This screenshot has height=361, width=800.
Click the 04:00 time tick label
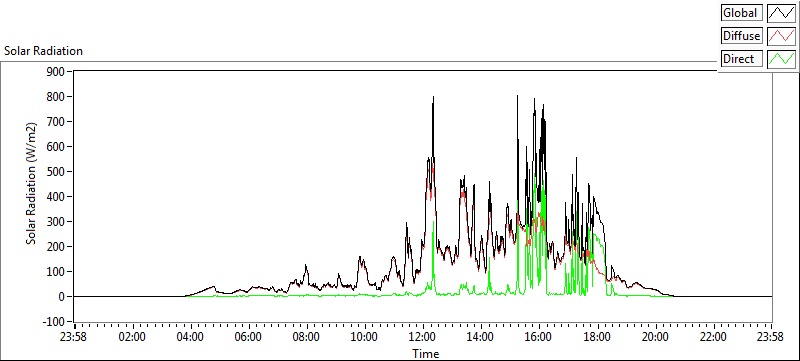click(x=191, y=337)
